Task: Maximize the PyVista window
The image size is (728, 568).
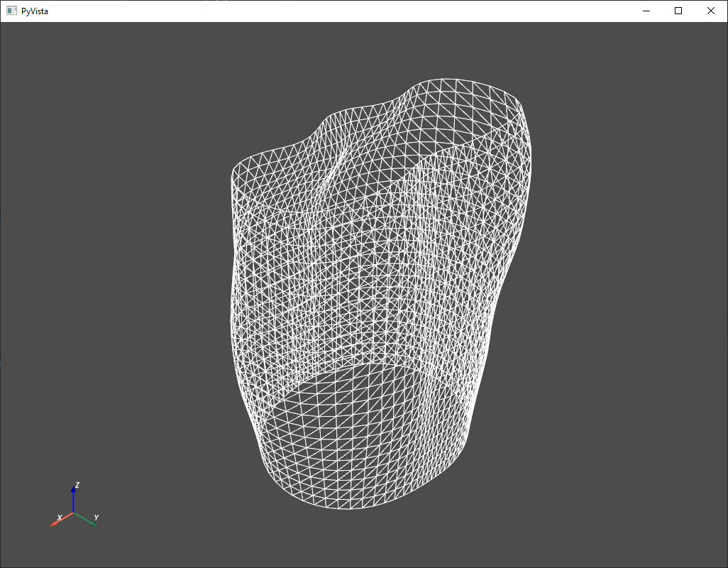Action: pyautogui.click(x=678, y=11)
